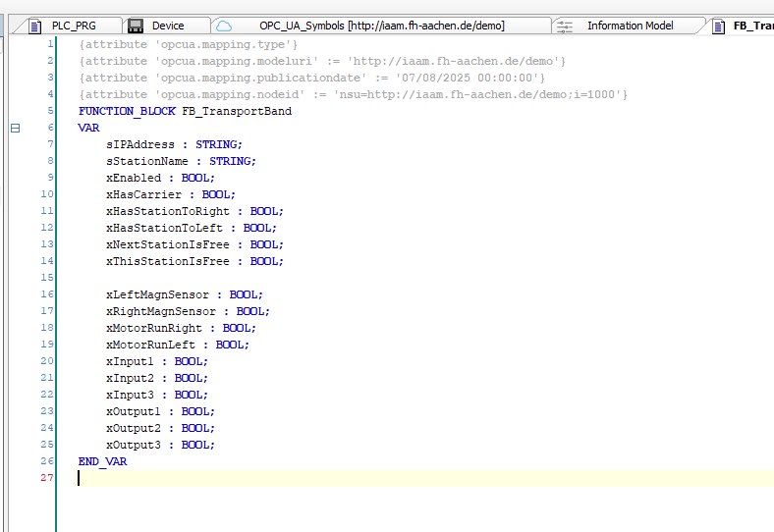
Task: Click the Information Model tab's slider icon
Action: coord(565,27)
